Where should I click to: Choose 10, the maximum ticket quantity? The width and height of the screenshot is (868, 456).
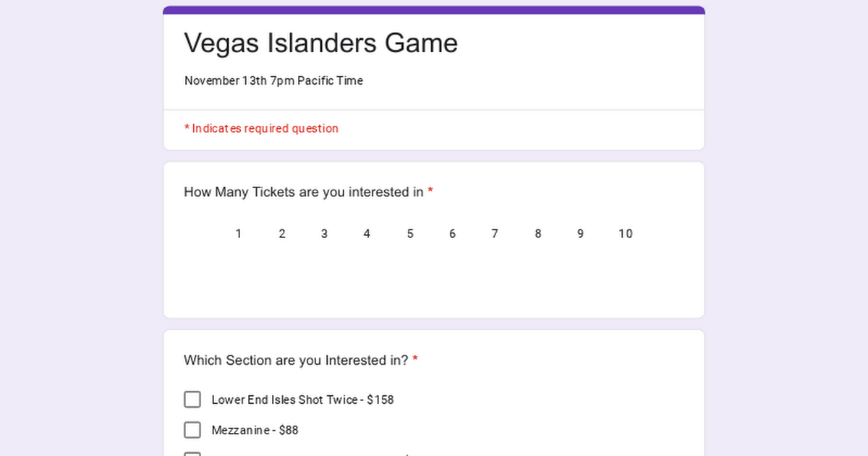(625, 234)
